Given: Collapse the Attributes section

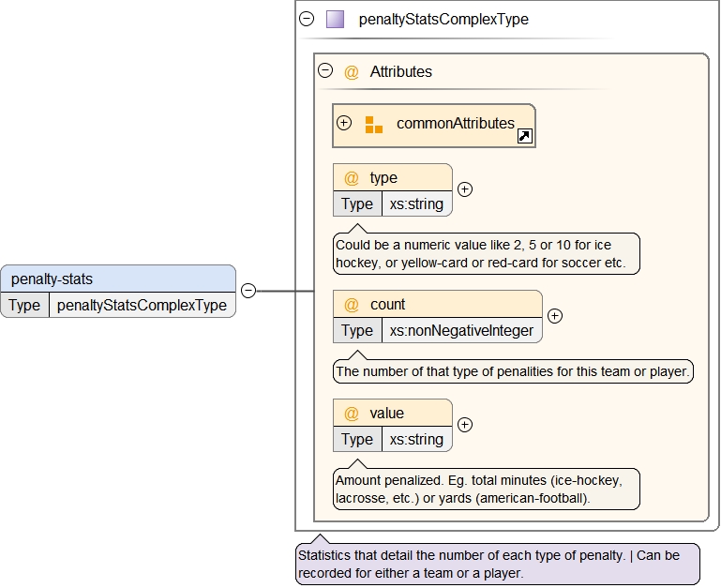Looking at the screenshot, I should (325, 70).
